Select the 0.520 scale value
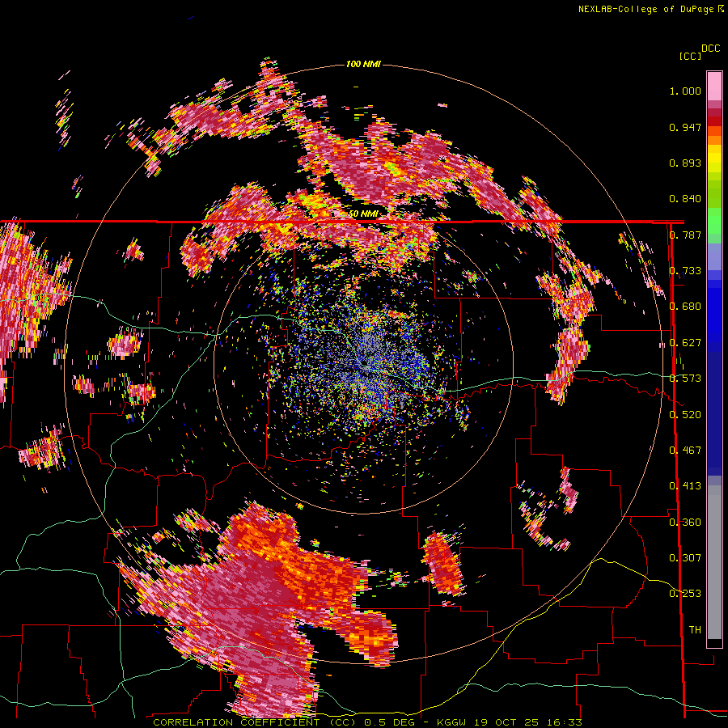 (x=685, y=415)
